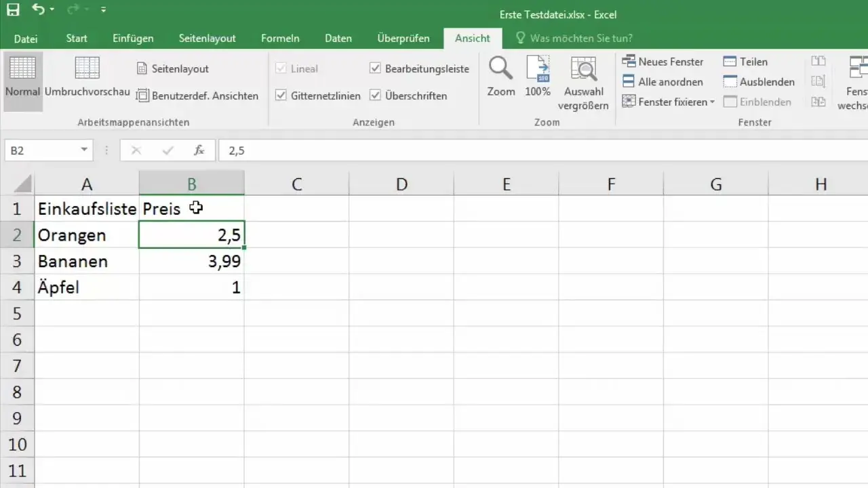
Task: Click the Save icon in title bar
Action: coord(14,10)
